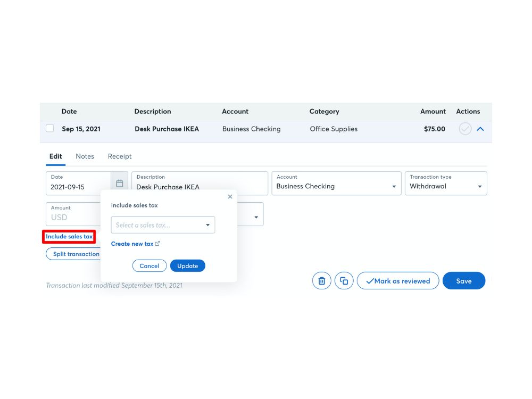This screenshot has width=532, height=399.
Task: Click the Actions column header
Action: tap(468, 111)
